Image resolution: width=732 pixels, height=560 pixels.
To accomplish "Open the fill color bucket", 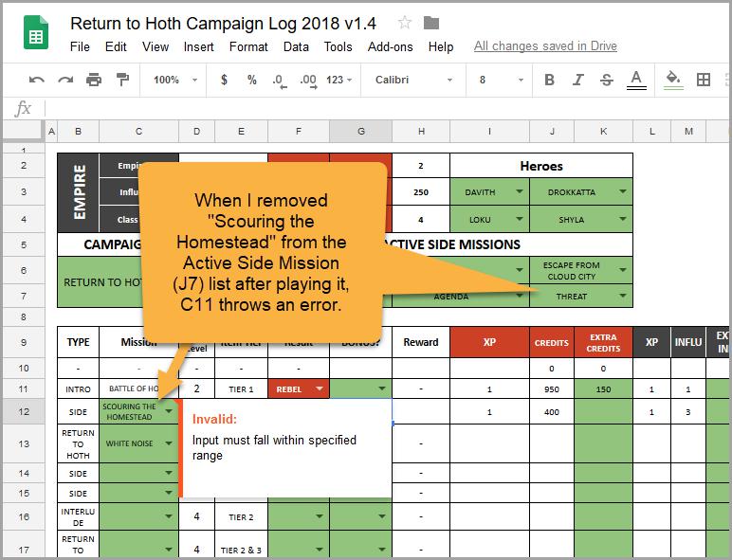I will (x=673, y=80).
